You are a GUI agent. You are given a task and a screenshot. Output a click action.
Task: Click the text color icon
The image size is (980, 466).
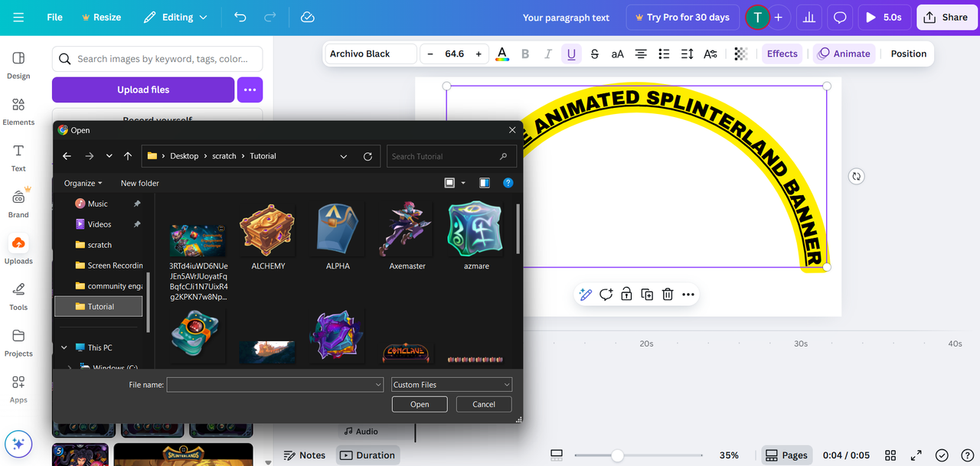click(x=502, y=54)
